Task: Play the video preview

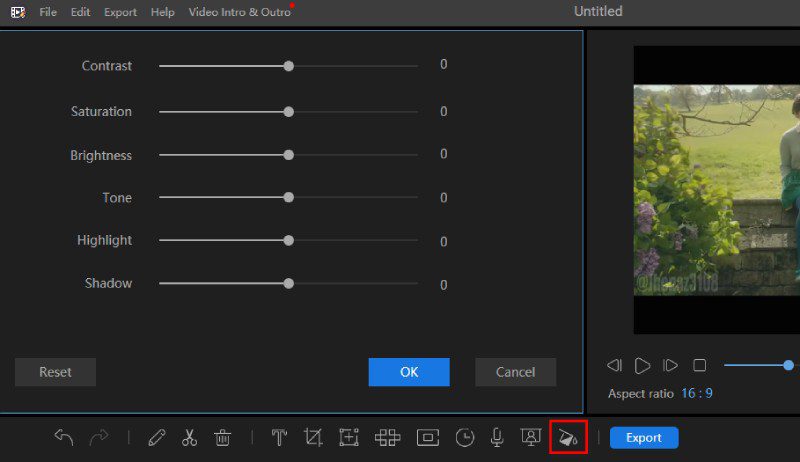Action: 642,365
